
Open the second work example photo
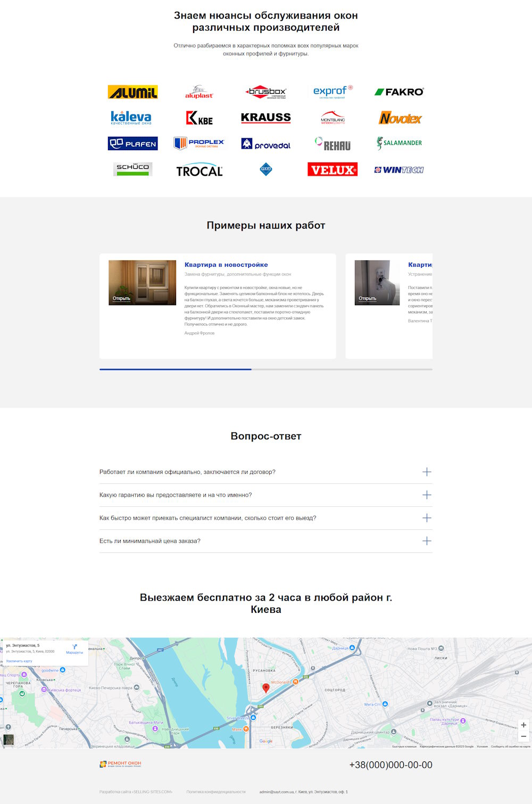point(377,283)
